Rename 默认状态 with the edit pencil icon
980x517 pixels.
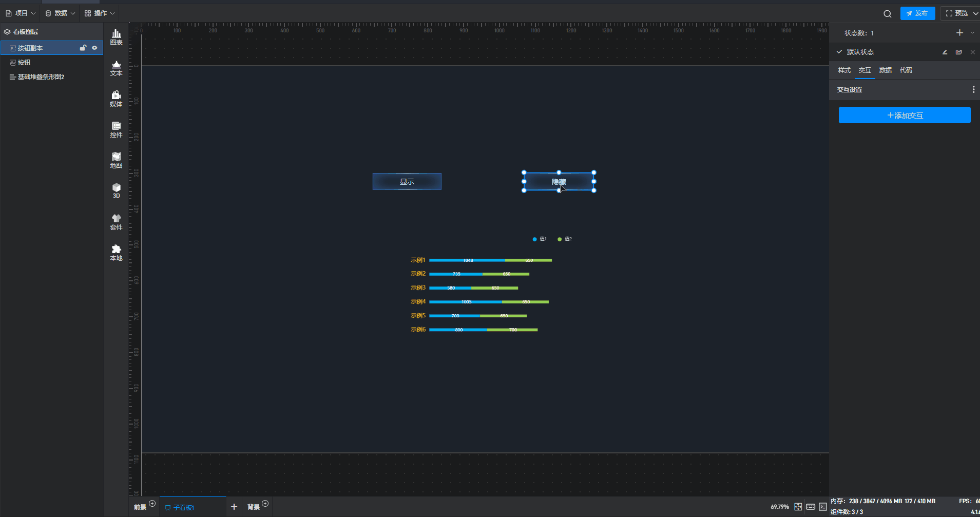point(945,52)
